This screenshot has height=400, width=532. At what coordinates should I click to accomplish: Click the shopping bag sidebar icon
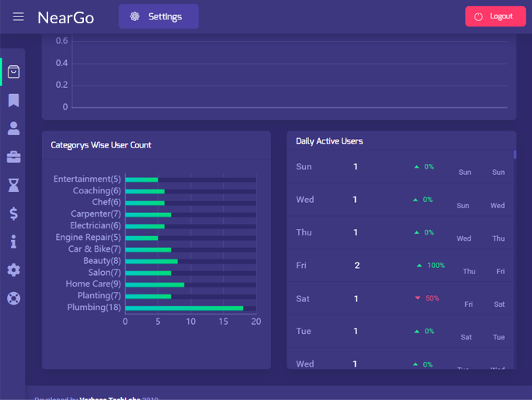pos(13,72)
